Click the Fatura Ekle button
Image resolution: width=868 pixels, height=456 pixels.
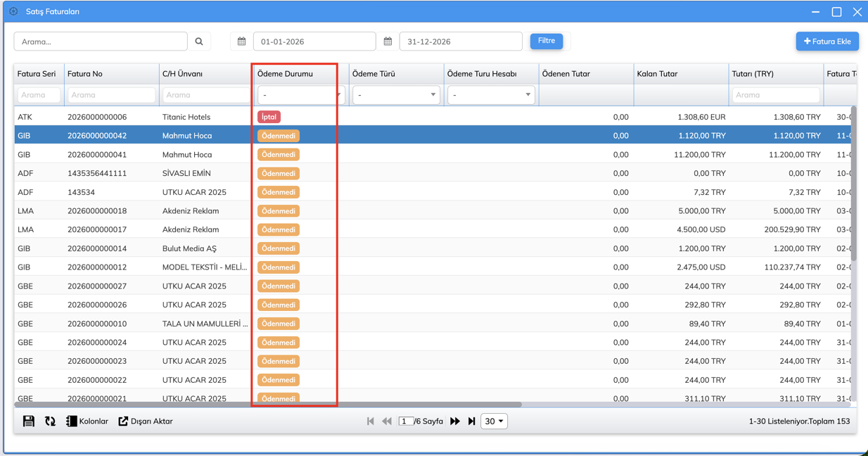[x=827, y=42]
